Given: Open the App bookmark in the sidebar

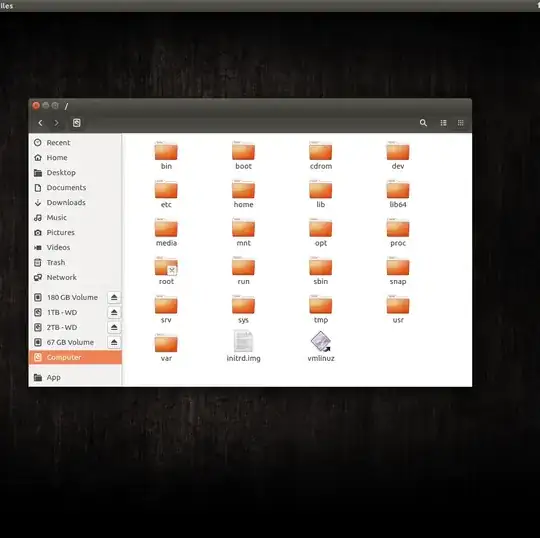Looking at the screenshot, I should click(75, 377).
